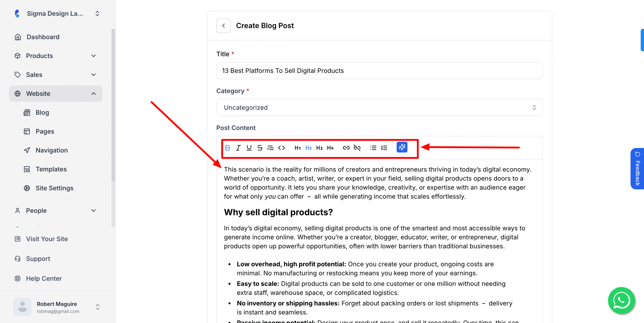Click the 'Why sell digital products?' heading
This screenshot has height=323, width=644.
point(278,212)
